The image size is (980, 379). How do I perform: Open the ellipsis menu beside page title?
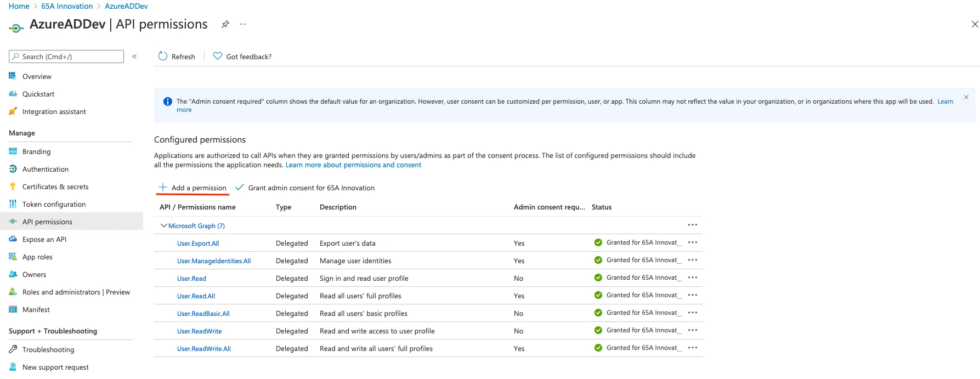pos(243,24)
